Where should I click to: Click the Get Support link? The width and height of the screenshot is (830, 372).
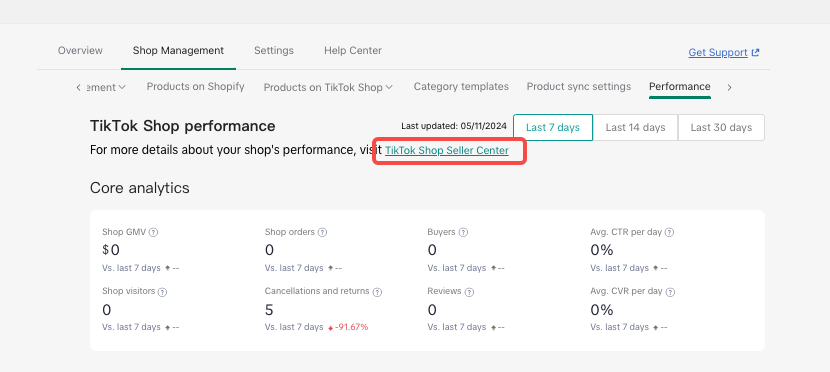pyautogui.click(x=724, y=52)
